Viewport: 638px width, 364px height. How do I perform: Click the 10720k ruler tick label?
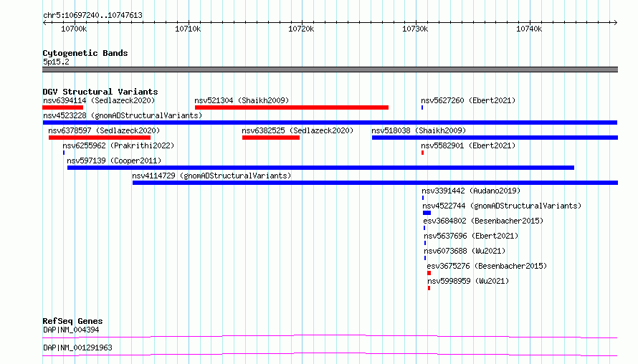301,29
